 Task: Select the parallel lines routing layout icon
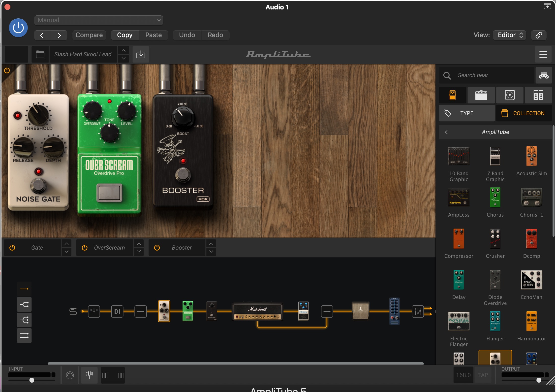(x=24, y=336)
